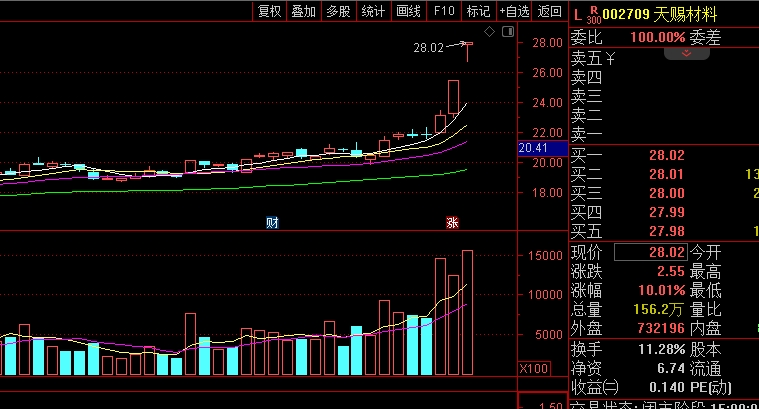Screen dimensions: 759x409
Task: Click the 股本 label
Action: click(x=705, y=349)
